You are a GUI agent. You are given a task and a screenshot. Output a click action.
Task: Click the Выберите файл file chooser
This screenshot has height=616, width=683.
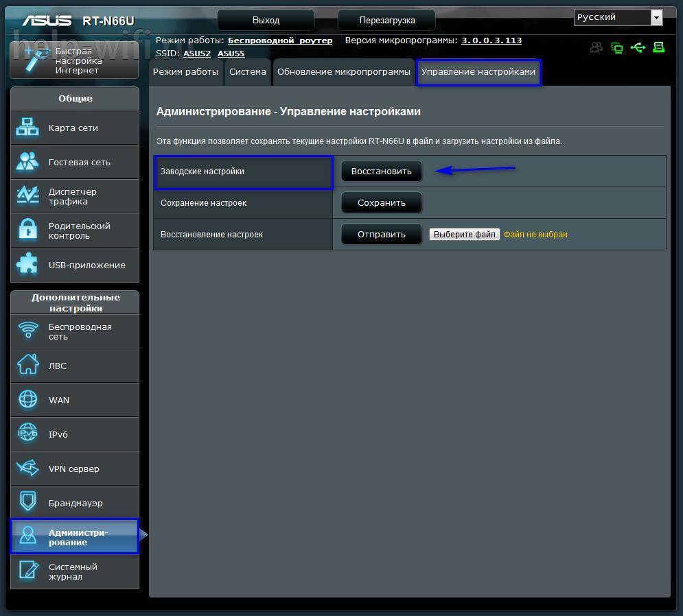pyautogui.click(x=465, y=235)
